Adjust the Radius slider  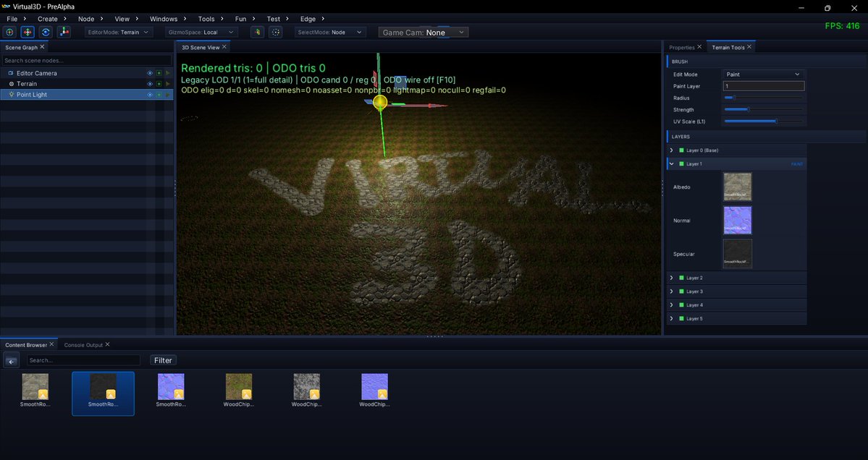(763, 98)
